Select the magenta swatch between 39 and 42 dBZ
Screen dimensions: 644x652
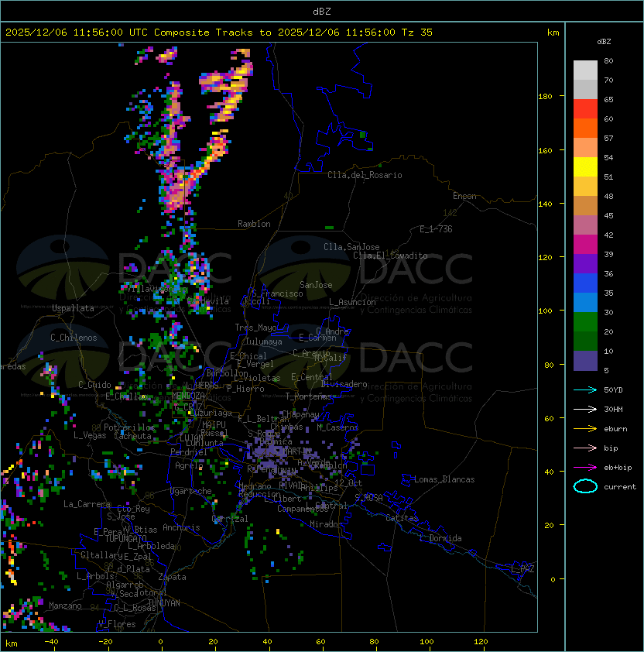[x=585, y=245]
